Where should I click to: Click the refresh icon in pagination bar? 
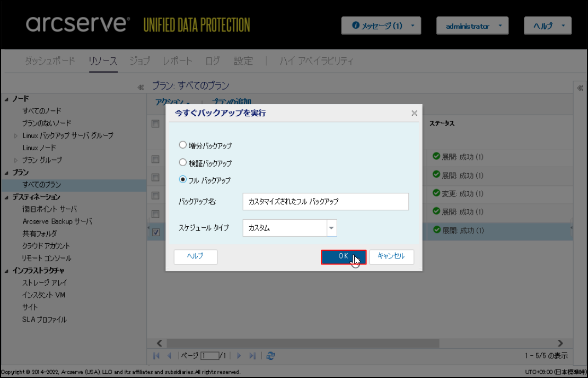coord(271,356)
